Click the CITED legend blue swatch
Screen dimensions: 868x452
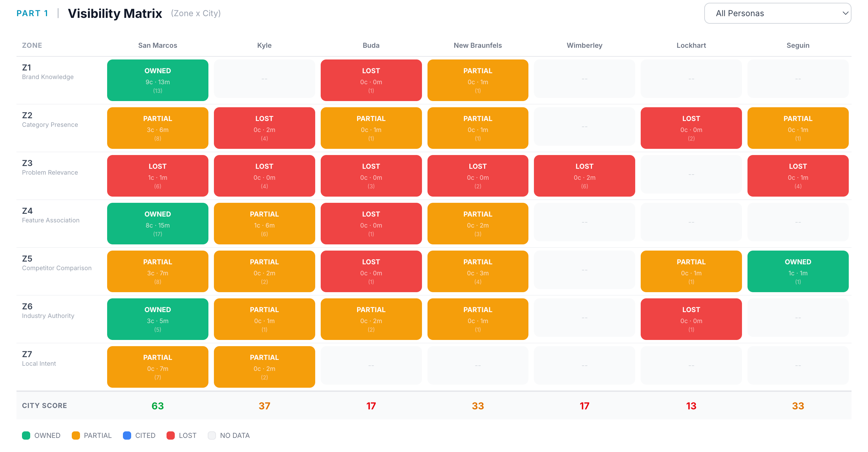(127, 436)
